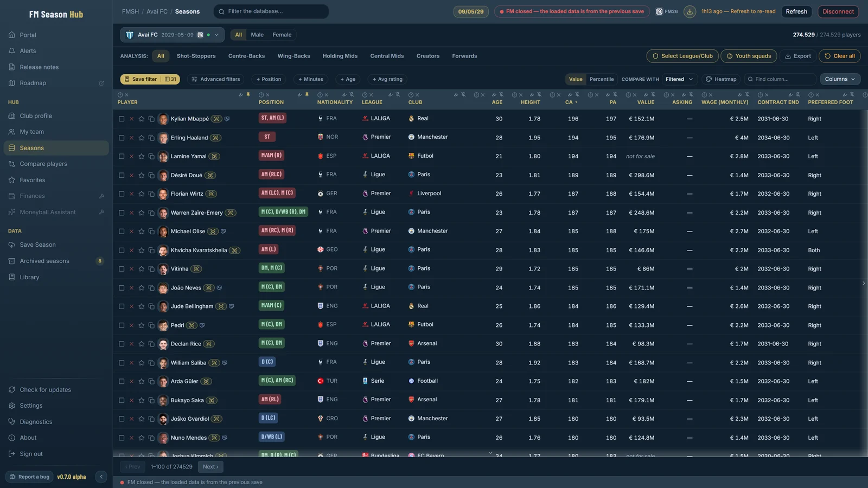The width and height of the screenshot is (868, 488).
Task: Tick the checkbox for Kylian Mbappé
Action: click(x=122, y=119)
